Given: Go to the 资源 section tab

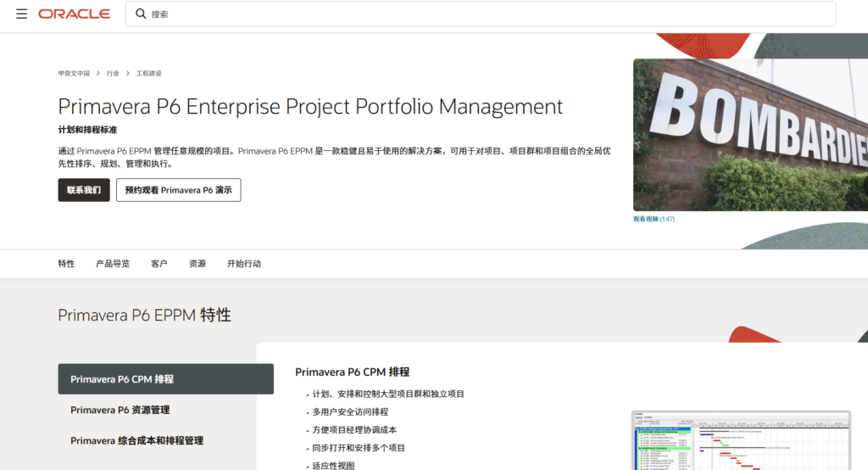Looking at the screenshot, I should tap(197, 264).
